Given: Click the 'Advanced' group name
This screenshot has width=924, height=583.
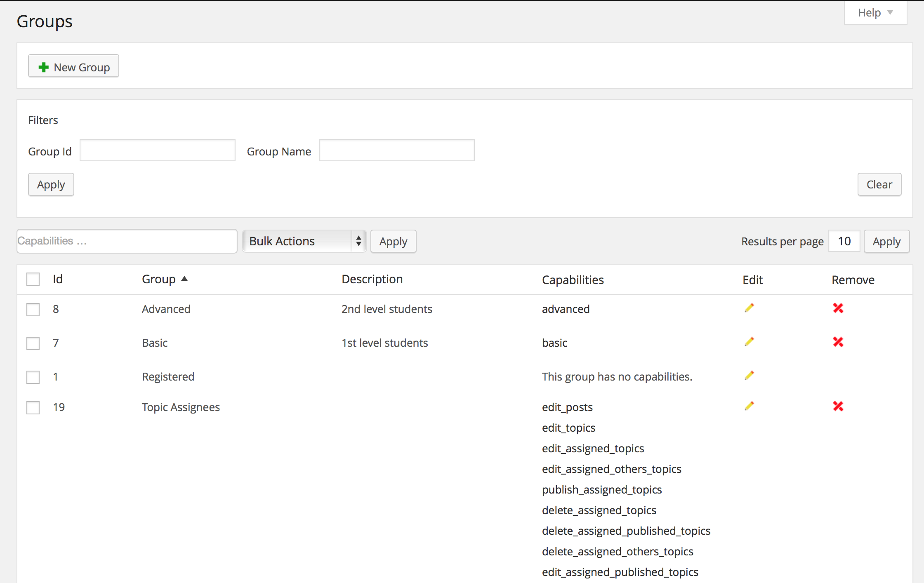Looking at the screenshot, I should click(x=166, y=309).
